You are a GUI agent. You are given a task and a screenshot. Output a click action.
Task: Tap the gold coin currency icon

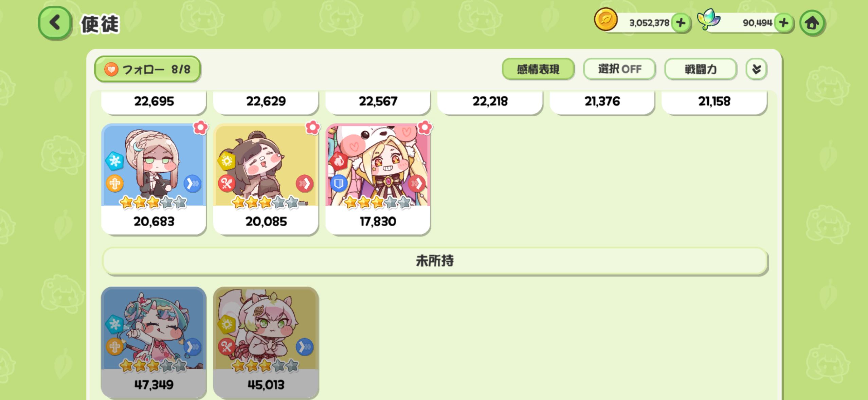[605, 20]
